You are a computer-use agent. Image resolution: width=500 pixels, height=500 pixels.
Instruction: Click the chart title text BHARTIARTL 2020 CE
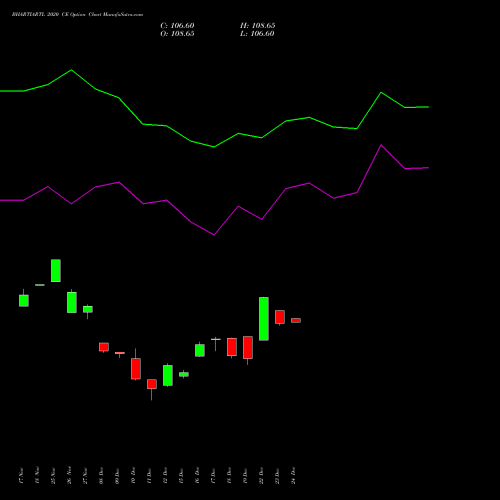[40, 15]
